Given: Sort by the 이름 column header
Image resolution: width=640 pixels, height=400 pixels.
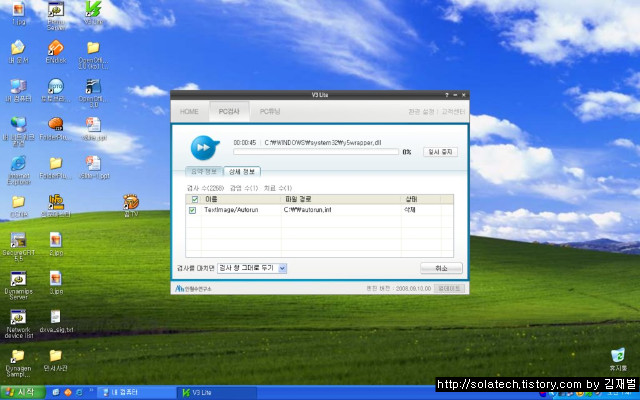Looking at the screenshot, I should tap(241, 199).
